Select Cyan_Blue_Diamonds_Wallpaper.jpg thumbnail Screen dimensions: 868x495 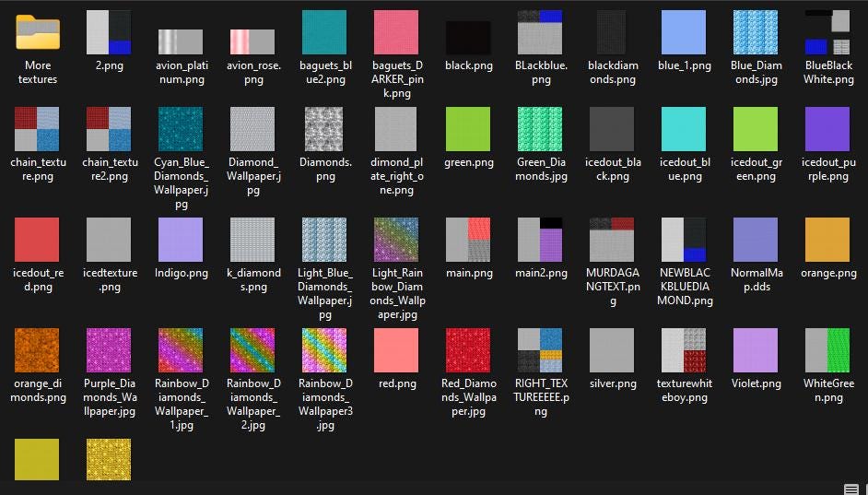(x=181, y=129)
